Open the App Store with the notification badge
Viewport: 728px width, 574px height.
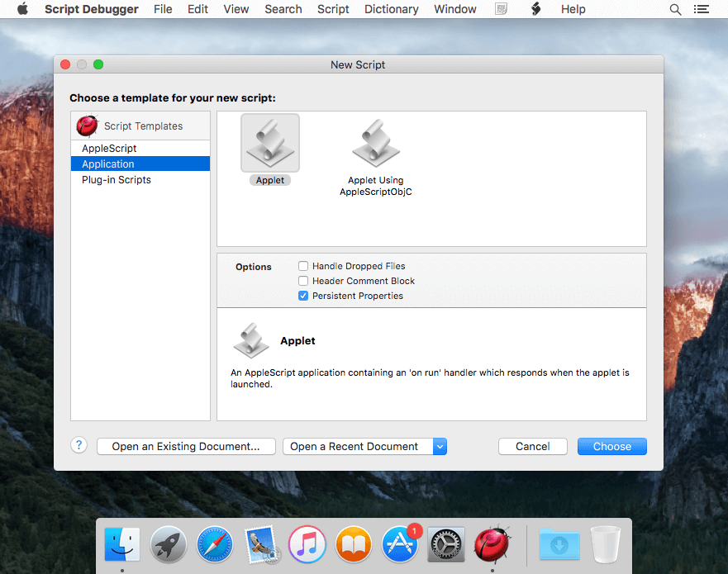(x=399, y=544)
